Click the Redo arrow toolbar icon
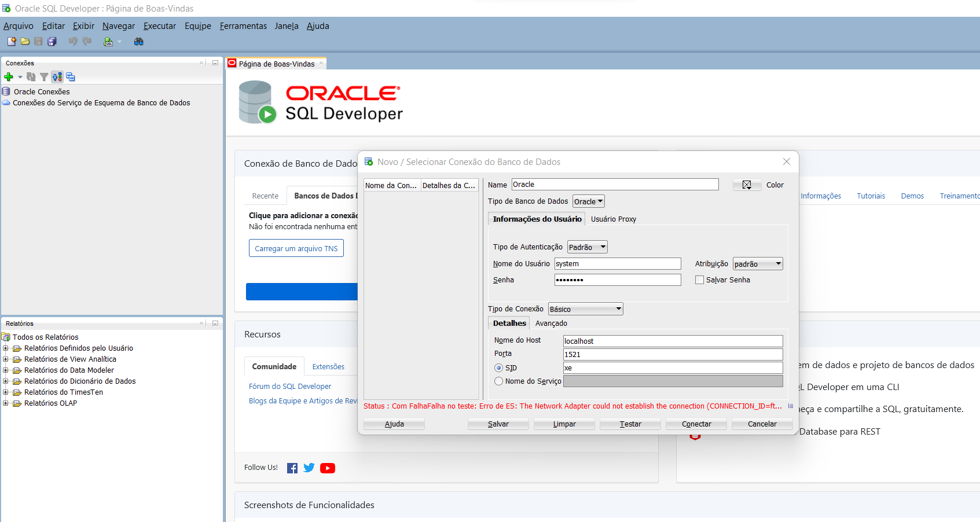 click(87, 42)
